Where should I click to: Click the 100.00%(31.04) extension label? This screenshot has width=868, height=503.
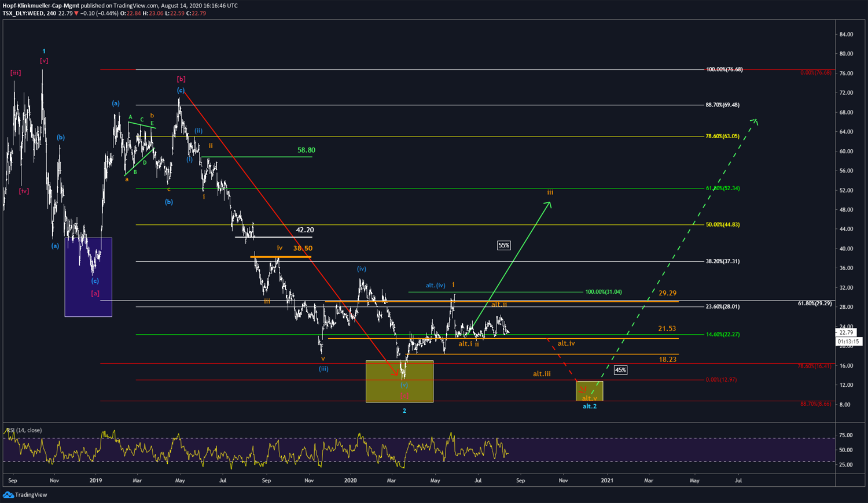click(604, 292)
